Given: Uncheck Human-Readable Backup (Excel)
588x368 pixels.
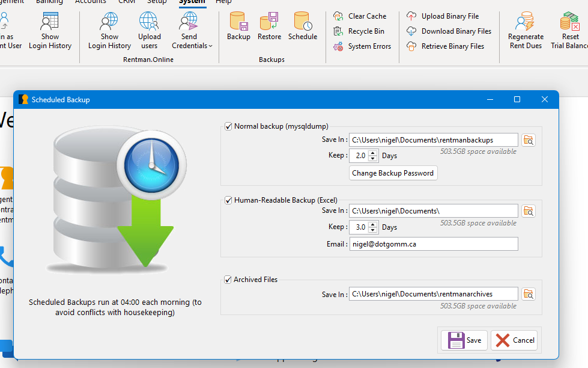Looking at the screenshot, I should click(x=228, y=200).
